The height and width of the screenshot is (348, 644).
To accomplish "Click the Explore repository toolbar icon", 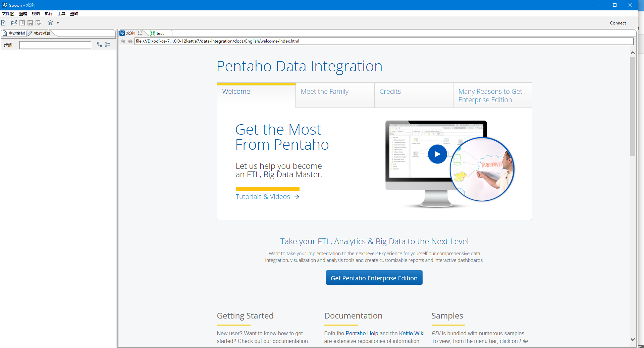I will [x=22, y=23].
